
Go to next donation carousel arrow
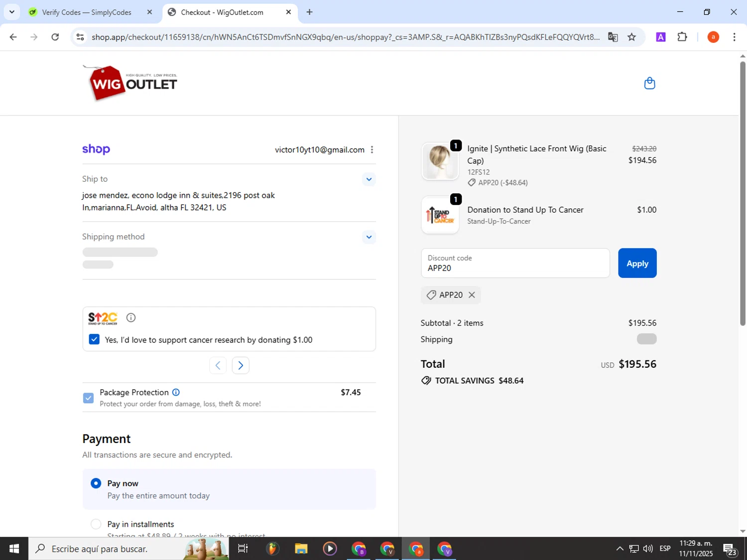point(241,365)
